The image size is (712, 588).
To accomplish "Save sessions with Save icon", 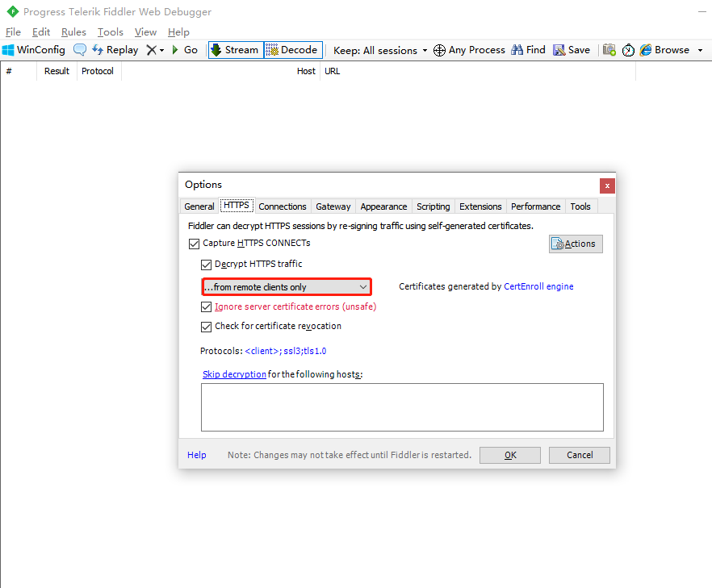I will point(572,50).
